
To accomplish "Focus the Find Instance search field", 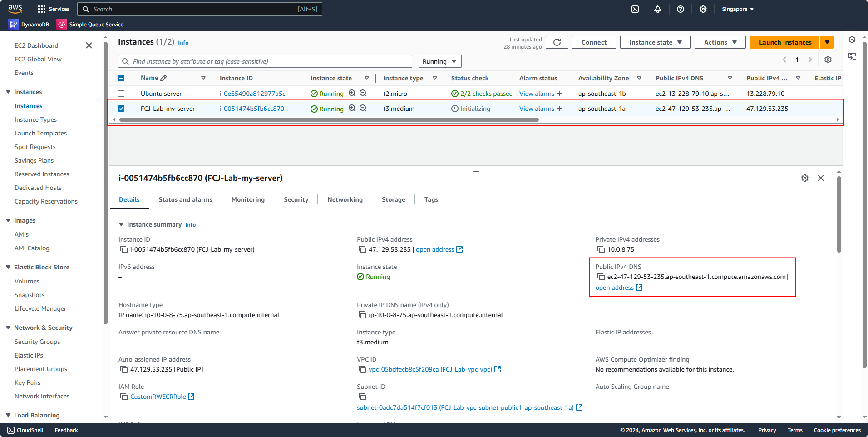I will click(265, 61).
